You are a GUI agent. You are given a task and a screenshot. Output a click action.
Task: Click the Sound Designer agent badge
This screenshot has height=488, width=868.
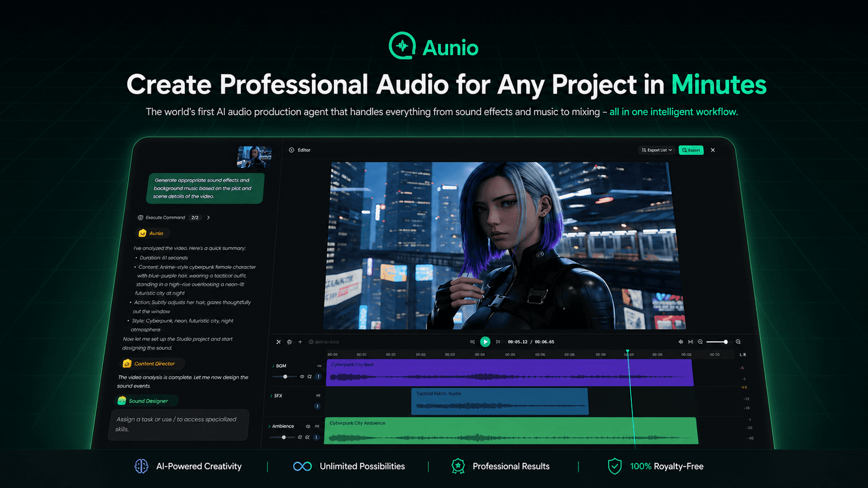pos(146,401)
